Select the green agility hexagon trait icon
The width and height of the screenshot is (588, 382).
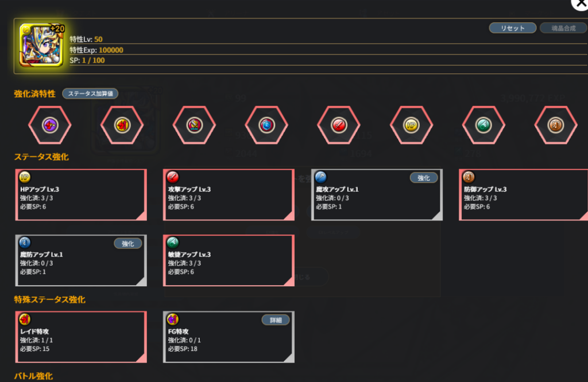483,125
